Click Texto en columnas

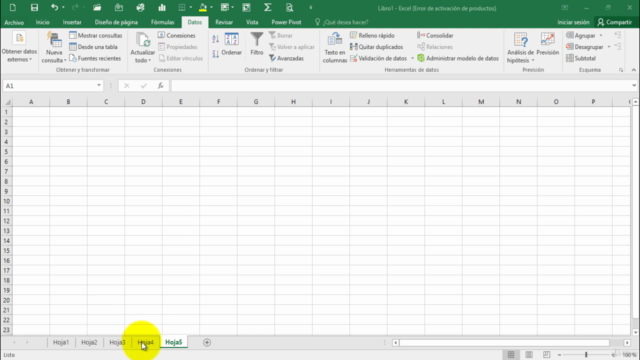pos(335,48)
